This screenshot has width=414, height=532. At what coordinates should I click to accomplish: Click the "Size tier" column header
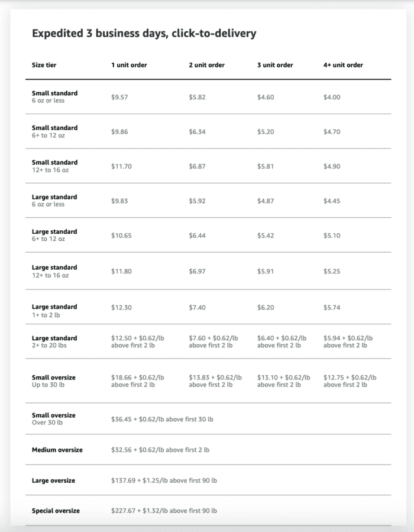click(x=44, y=65)
